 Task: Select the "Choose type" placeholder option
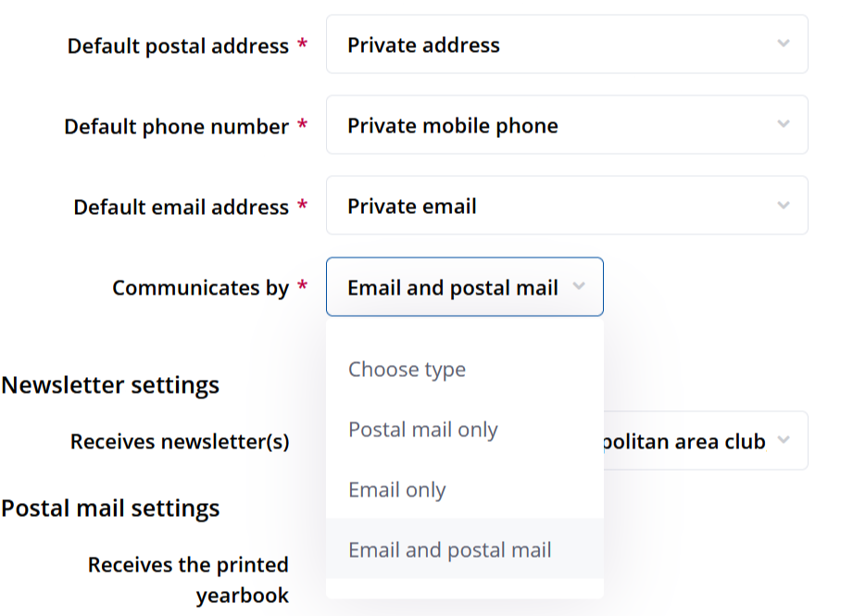pos(407,370)
